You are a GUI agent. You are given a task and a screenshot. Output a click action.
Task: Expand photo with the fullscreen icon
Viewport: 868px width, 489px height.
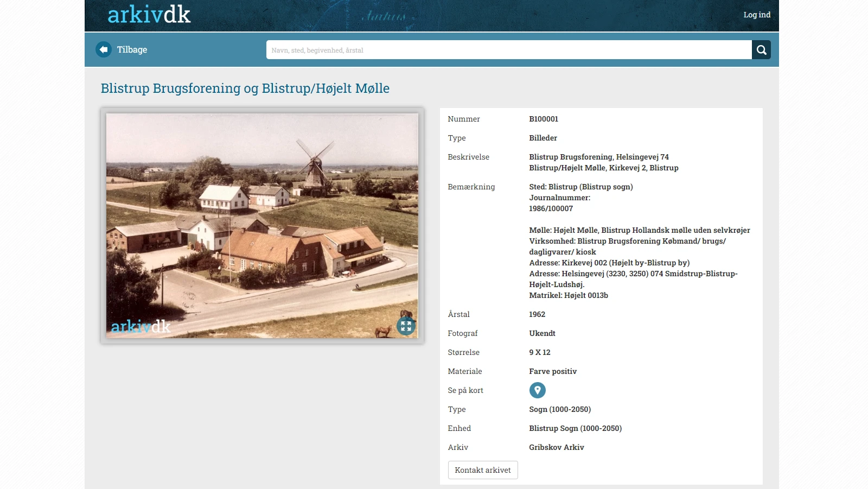click(x=406, y=326)
